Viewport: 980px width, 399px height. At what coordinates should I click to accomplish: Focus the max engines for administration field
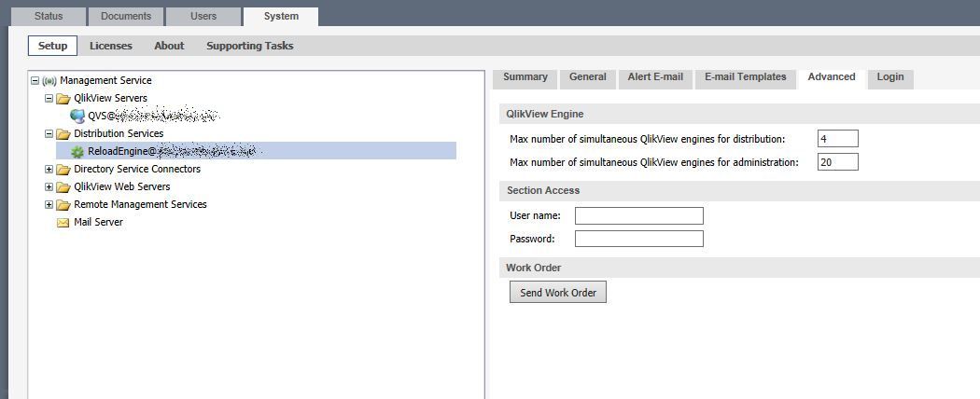tap(837, 161)
